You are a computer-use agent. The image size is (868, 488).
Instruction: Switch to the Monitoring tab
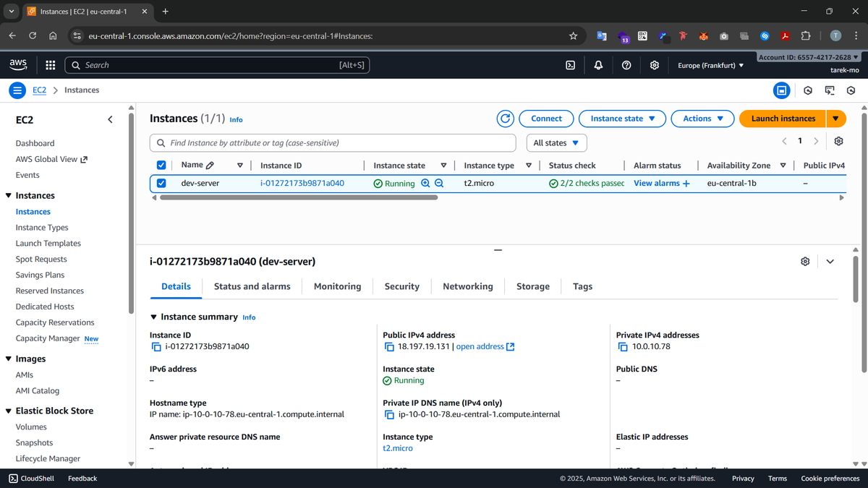click(x=337, y=286)
